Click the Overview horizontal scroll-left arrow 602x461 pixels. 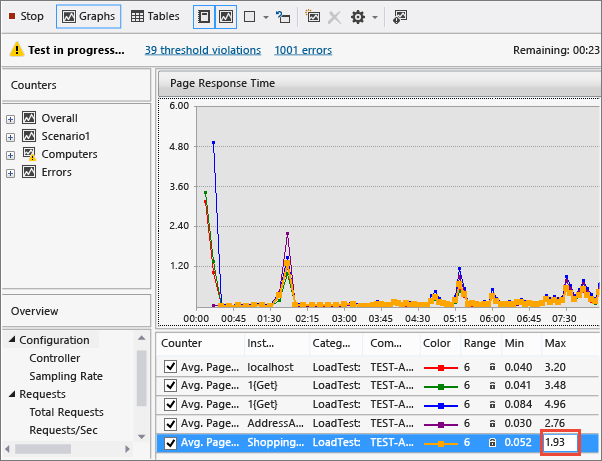(x=7, y=449)
